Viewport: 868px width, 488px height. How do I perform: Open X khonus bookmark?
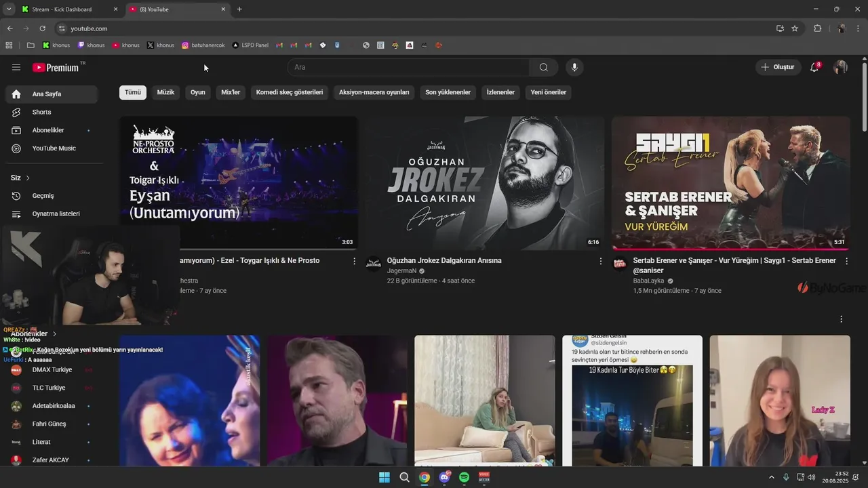[161, 45]
